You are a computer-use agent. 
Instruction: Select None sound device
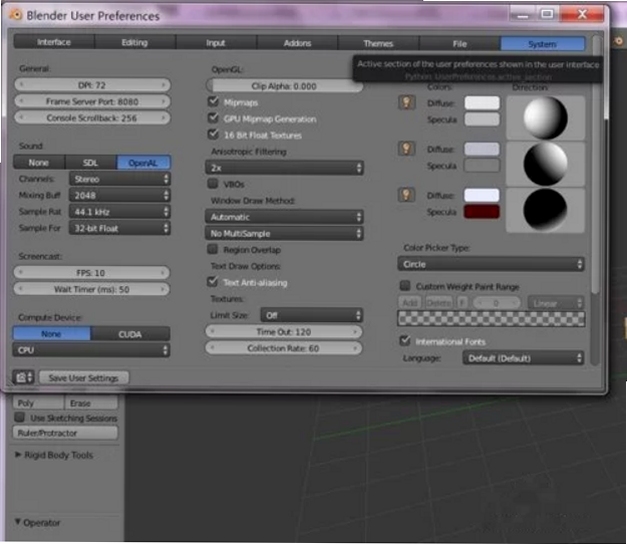click(x=39, y=162)
